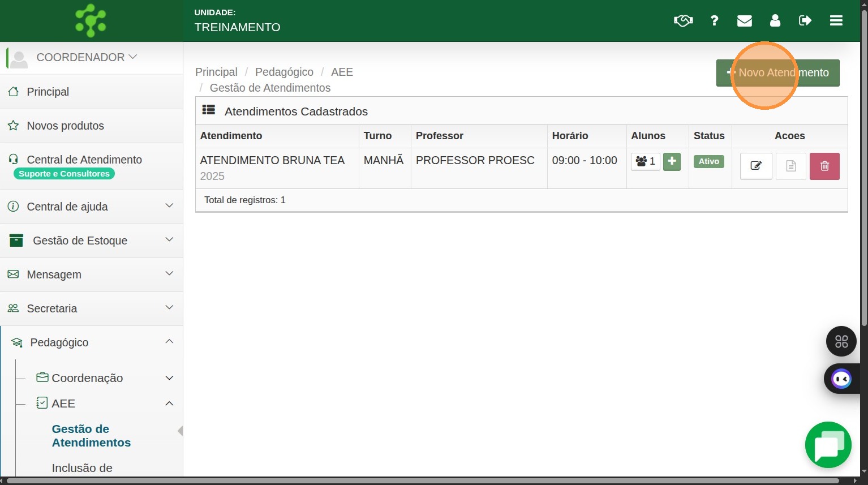868x485 pixels.
Task: Click the briefcase icon beside Coordenação
Action: [x=42, y=377]
